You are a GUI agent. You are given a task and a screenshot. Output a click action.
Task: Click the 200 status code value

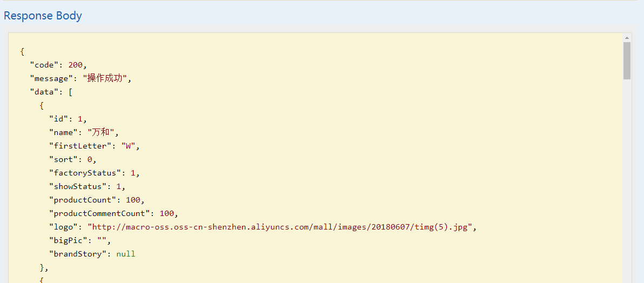tap(75, 65)
